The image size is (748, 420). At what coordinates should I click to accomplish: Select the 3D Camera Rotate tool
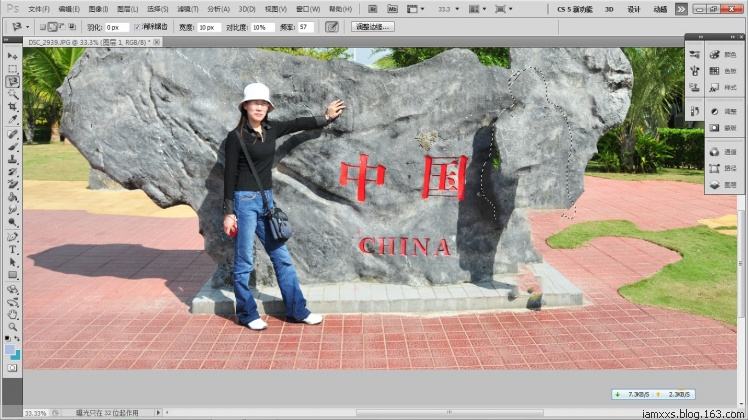[x=12, y=302]
